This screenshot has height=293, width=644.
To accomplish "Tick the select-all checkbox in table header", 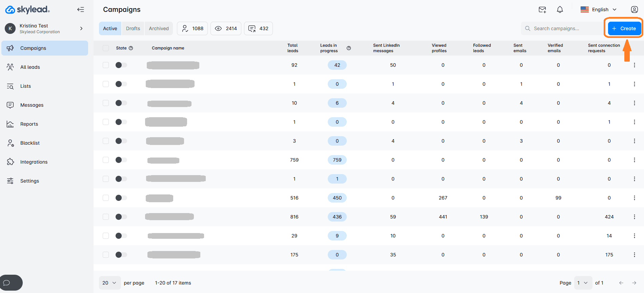I will click(x=106, y=48).
